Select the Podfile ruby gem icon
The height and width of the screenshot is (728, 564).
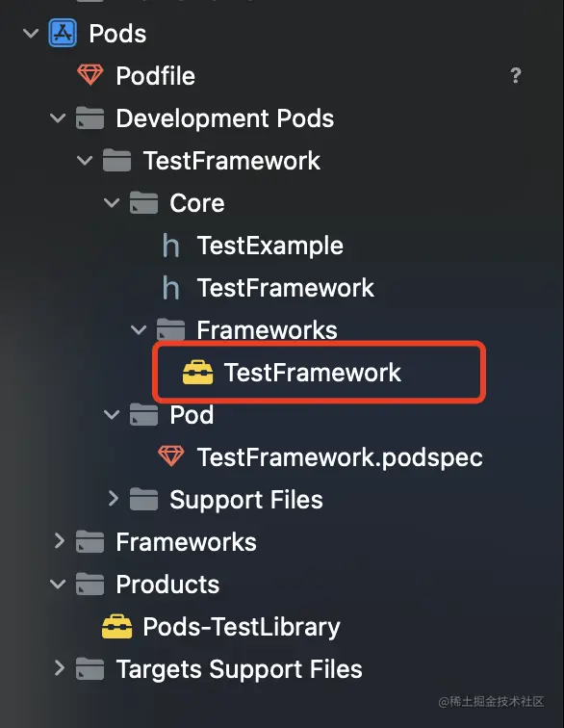90,75
